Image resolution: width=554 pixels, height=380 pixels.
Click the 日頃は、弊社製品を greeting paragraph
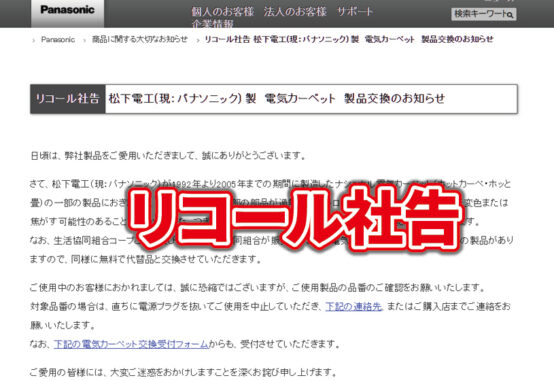(168, 156)
